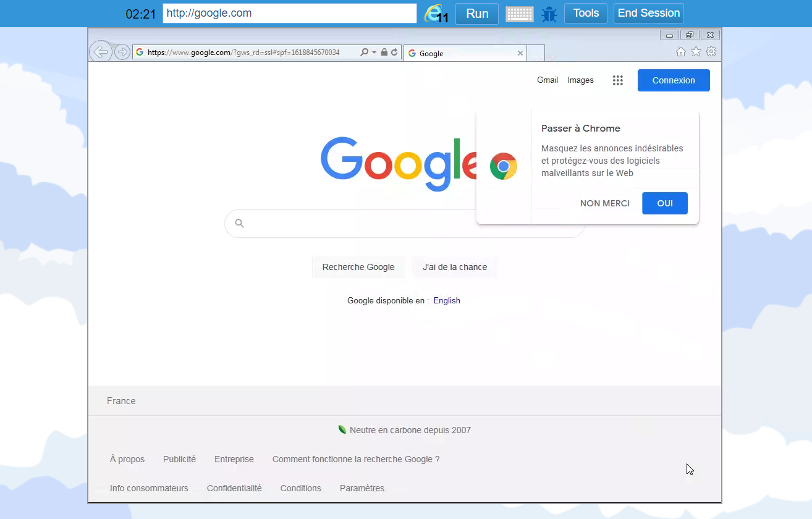Restore the IE window size
Image resolution: width=812 pixels, height=519 pixels.
(x=690, y=35)
